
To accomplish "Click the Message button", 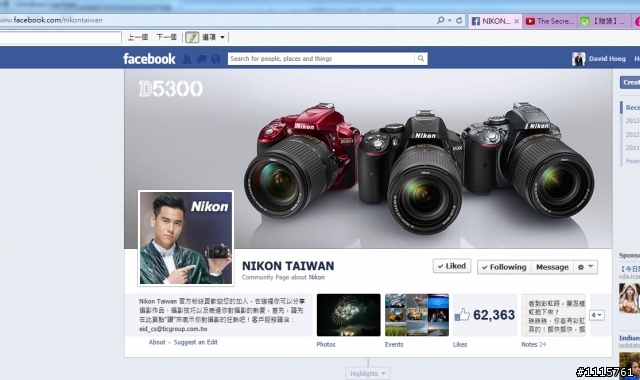I will [x=552, y=267].
